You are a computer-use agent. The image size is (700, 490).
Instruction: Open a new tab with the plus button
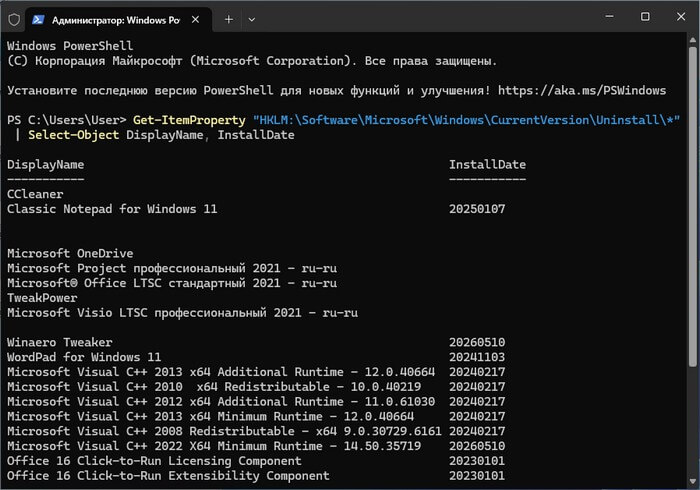coord(229,20)
